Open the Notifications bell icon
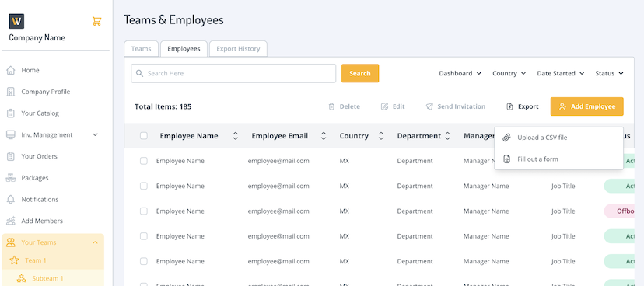This screenshot has height=286, width=644. [x=11, y=200]
